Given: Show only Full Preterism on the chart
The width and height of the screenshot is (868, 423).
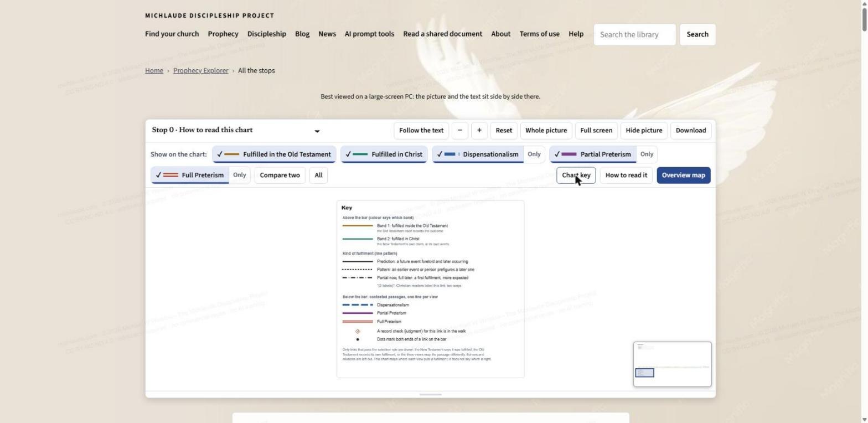Looking at the screenshot, I should click(x=239, y=175).
